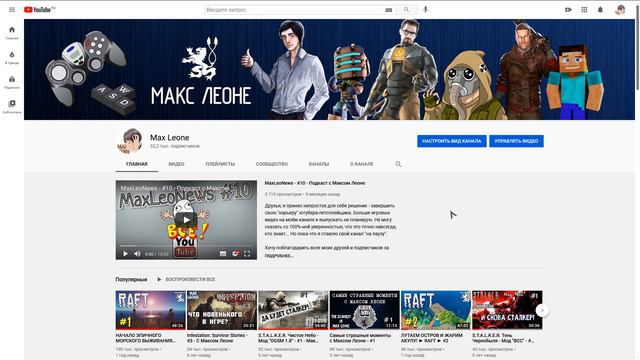Open title 'Infestation: Survivor Stories - #3'
Image resolution: width=640 pixels, height=360 pixels.
click(218, 338)
